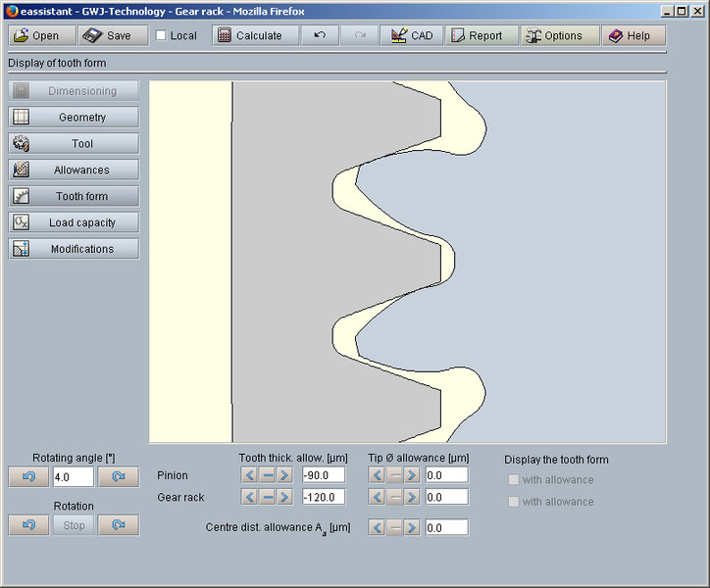
Task: Start continuous rotation to the left
Action: pyautogui.click(x=27, y=525)
